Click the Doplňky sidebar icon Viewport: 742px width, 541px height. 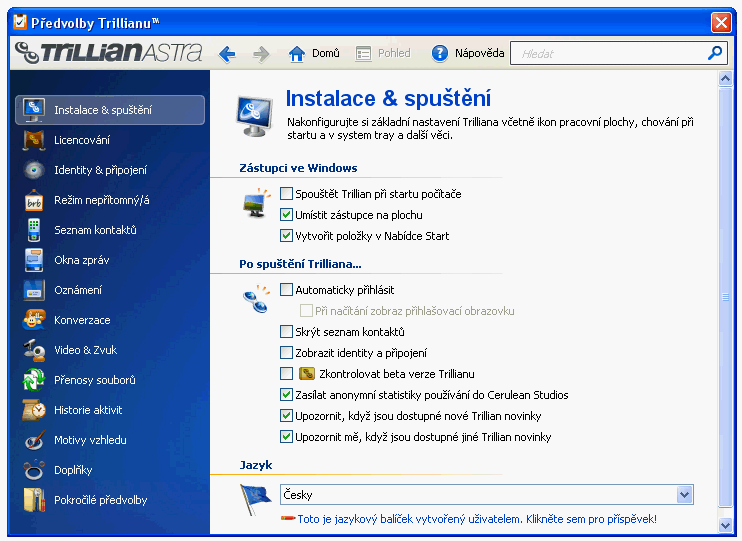[x=34, y=470]
